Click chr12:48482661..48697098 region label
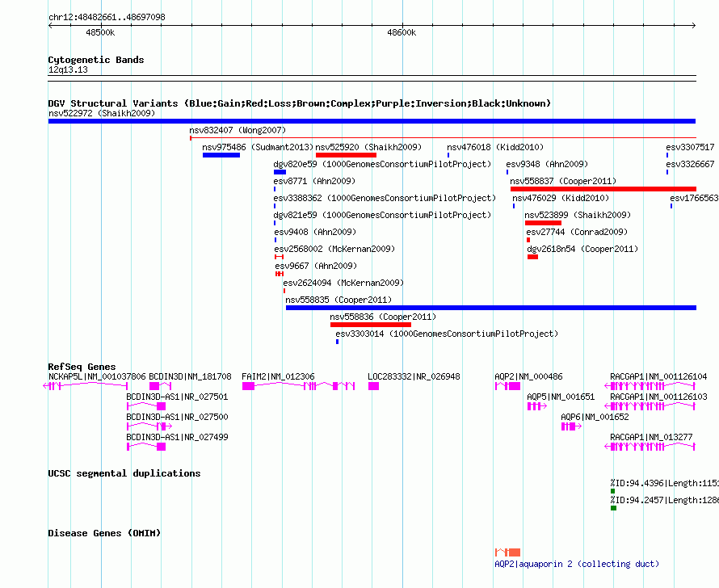The height and width of the screenshot is (588, 719). pyautogui.click(x=107, y=17)
